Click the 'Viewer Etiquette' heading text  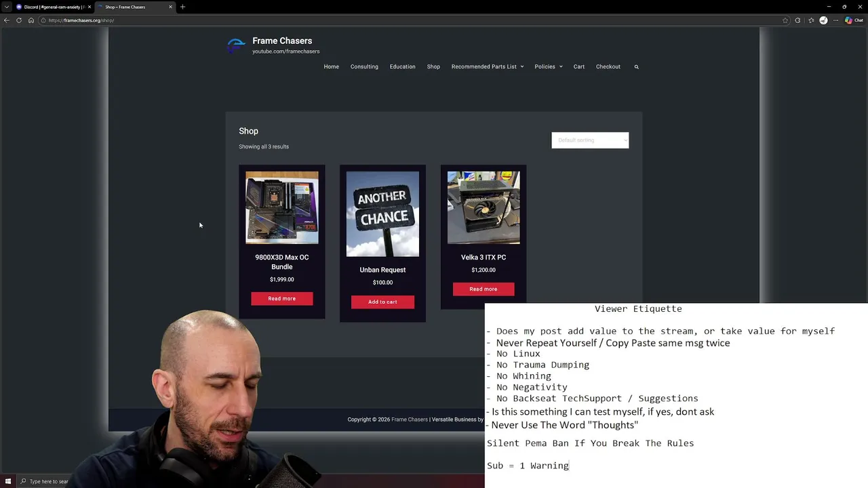click(x=638, y=309)
